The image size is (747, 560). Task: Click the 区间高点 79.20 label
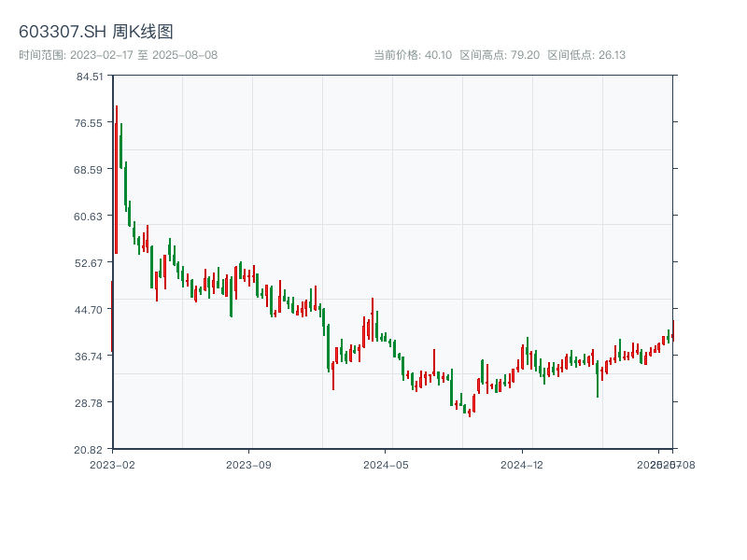(500, 55)
